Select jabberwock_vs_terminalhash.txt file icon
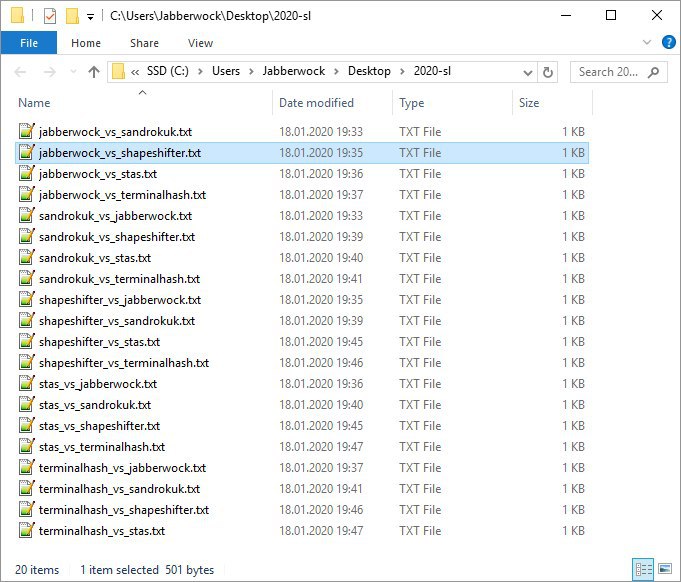 [26, 194]
